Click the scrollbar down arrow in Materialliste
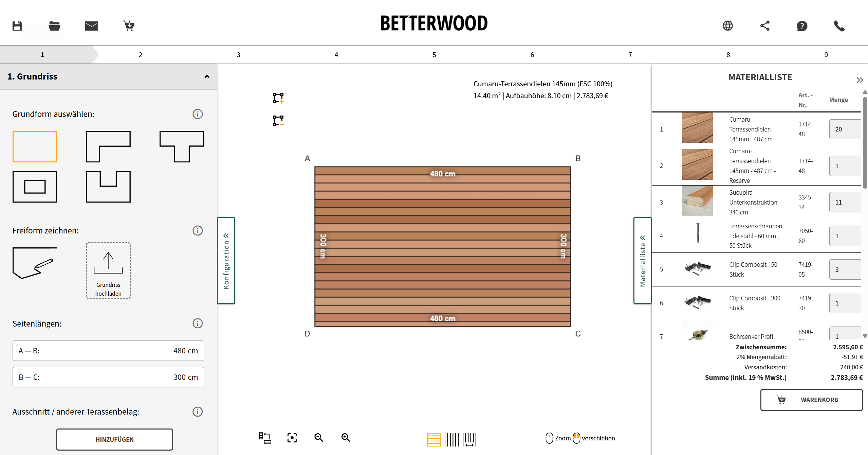The height and width of the screenshot is (455, 868). click(865, 336)
